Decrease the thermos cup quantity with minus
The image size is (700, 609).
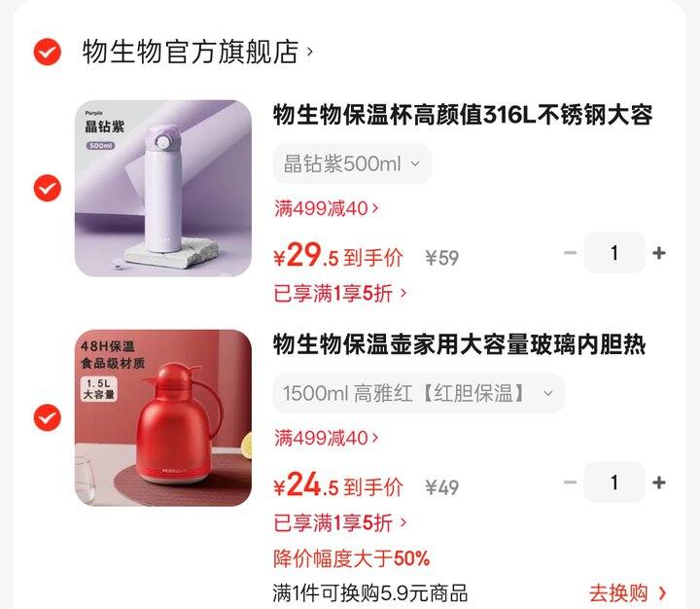[570, 253]
